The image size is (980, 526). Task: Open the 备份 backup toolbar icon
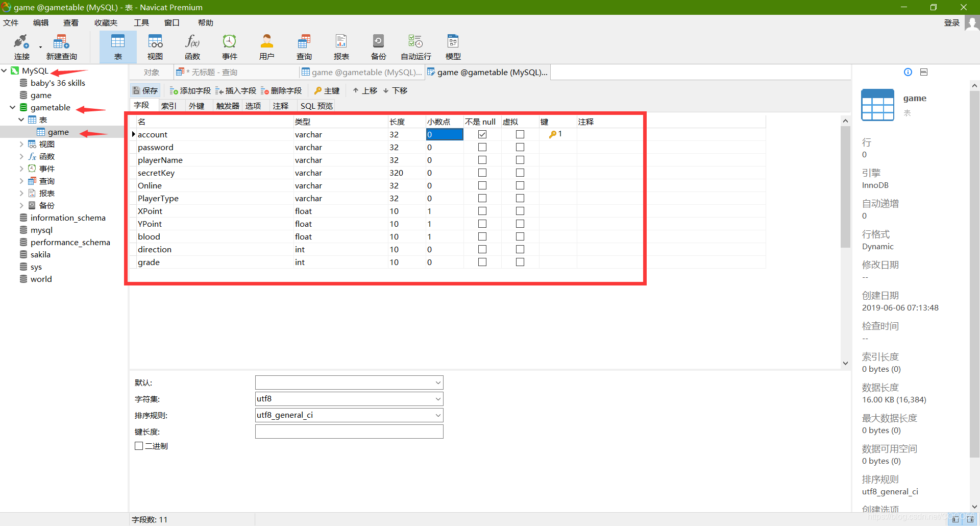379,47
